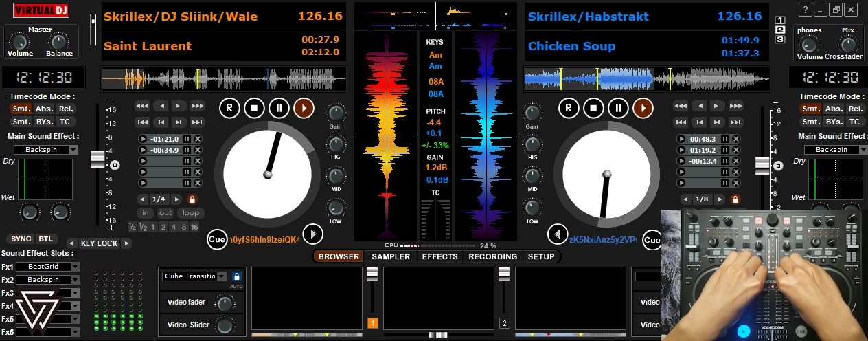Open the Cube Transition video dropdown
Image resolution: width=868 pixels, height=341 pixels.
coord(222,276)
